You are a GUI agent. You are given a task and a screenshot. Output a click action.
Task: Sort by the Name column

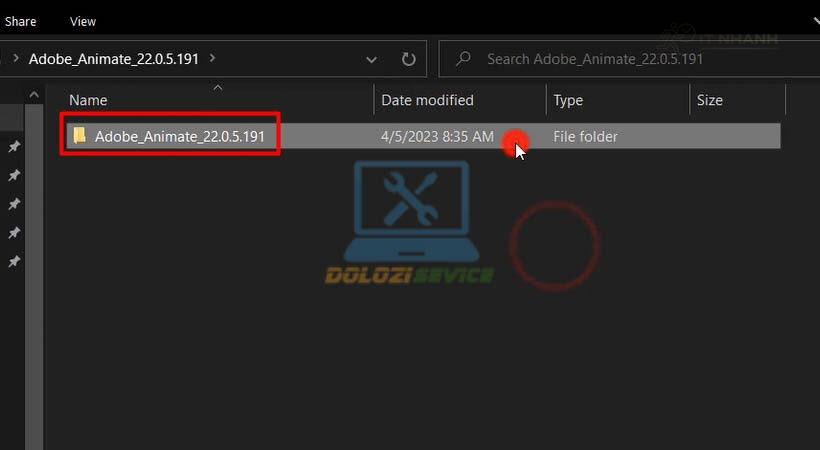click(88, 100)
